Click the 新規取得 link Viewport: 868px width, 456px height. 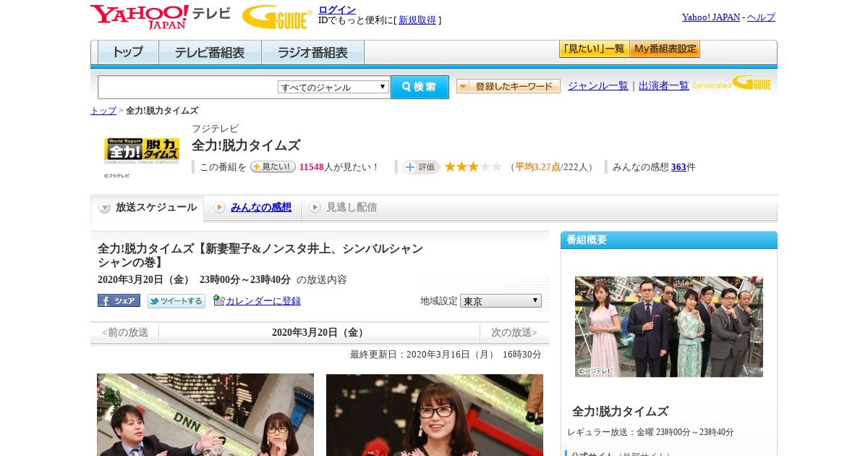pos(417,20)
